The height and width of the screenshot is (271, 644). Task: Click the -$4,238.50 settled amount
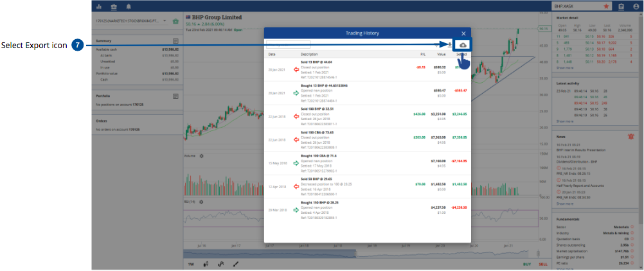460,208
